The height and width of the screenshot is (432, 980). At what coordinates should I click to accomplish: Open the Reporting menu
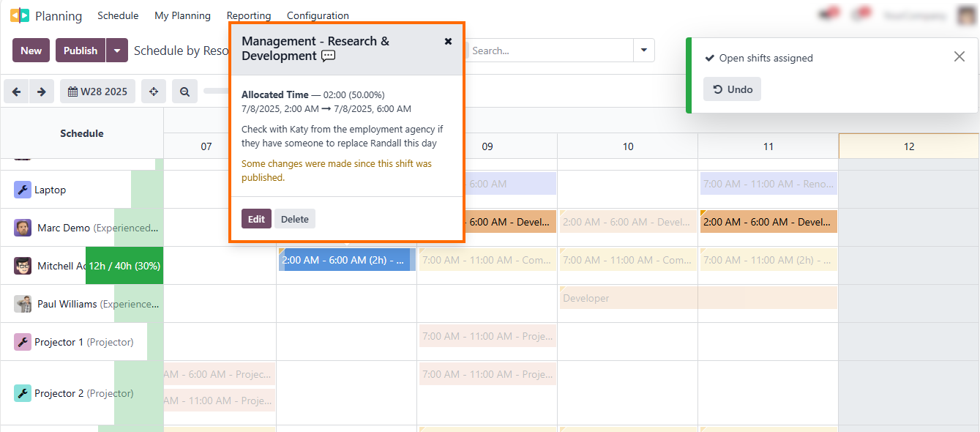coord(248,15)
